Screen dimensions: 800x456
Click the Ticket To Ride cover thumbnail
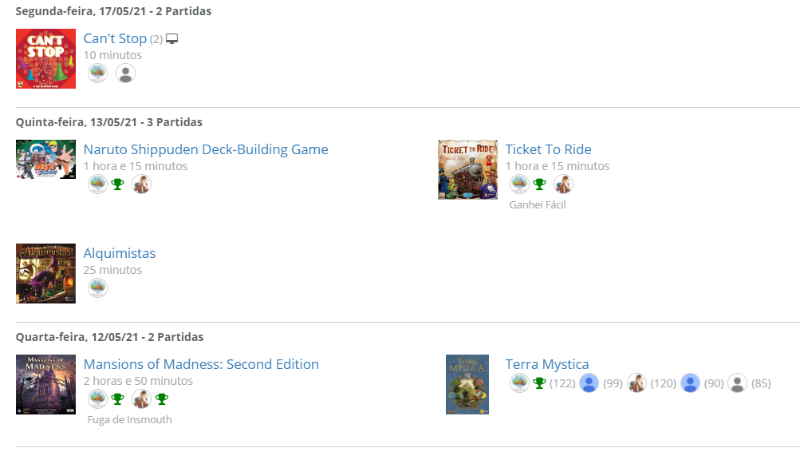click(x=467, y=170)
